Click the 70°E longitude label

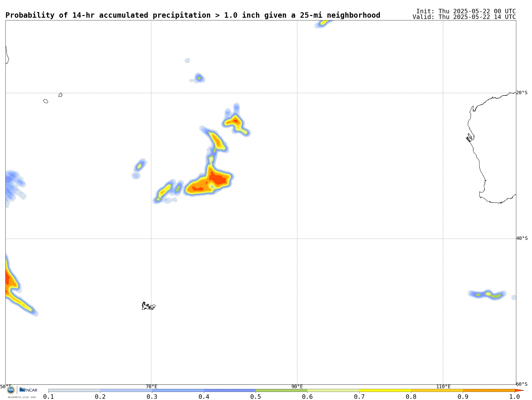(151, 386)
